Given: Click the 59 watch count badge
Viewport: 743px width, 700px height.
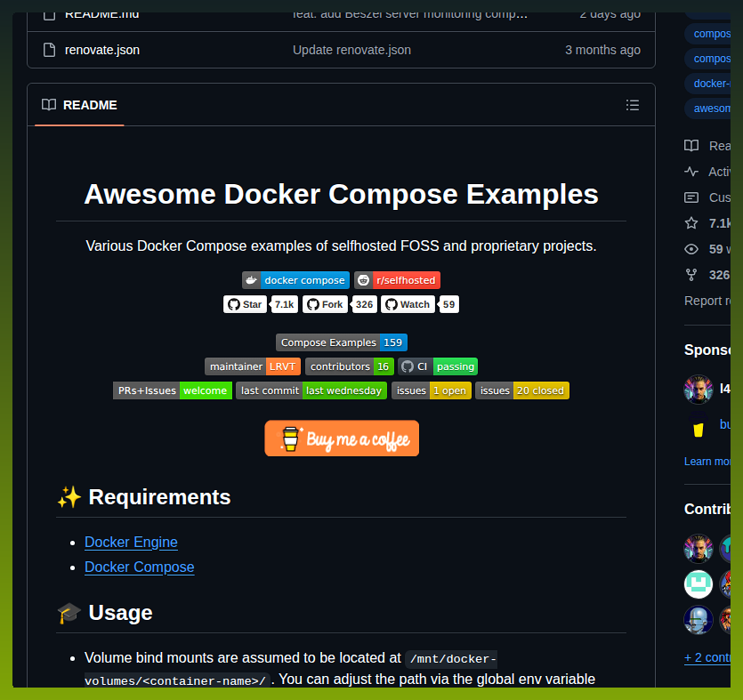Looking at the screenshot, I should (448, 304).
